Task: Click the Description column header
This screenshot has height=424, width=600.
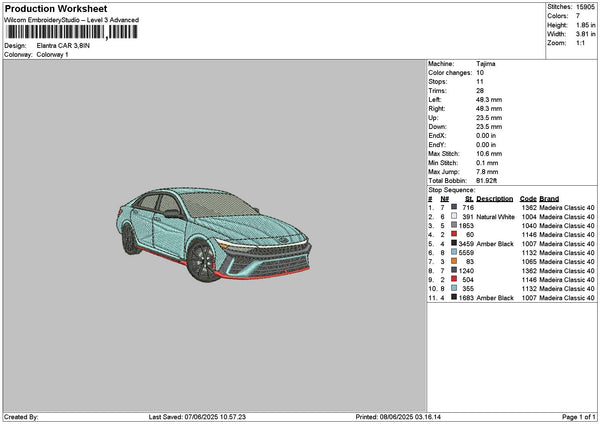Action: (x=495, y=198)
